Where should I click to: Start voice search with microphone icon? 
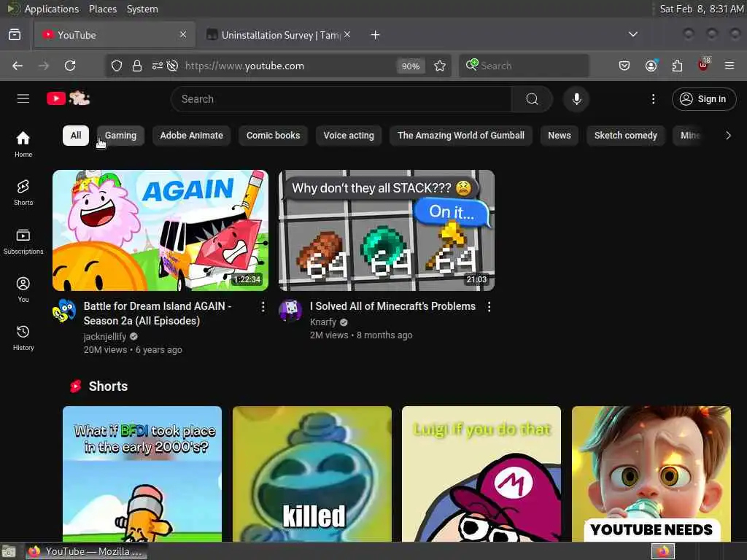(x=576, y=99)
